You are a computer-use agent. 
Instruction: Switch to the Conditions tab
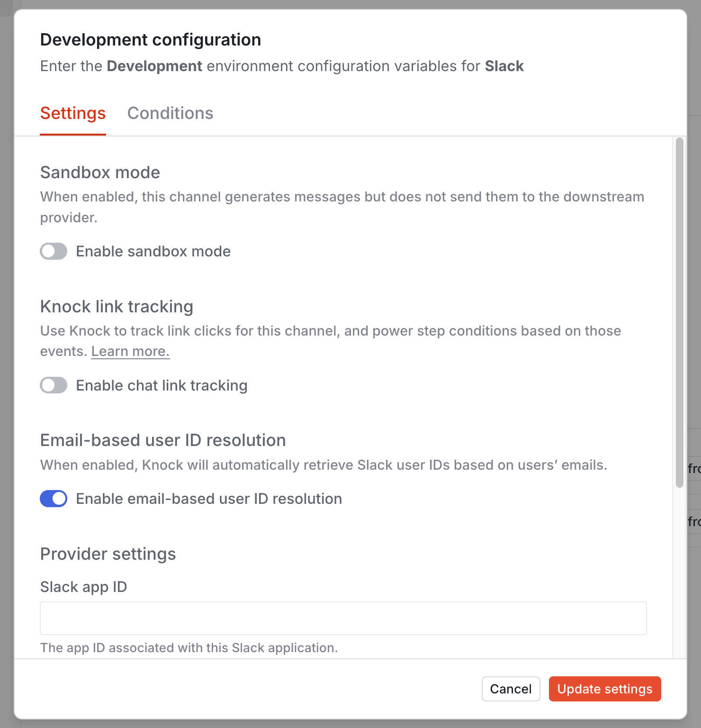170,113
